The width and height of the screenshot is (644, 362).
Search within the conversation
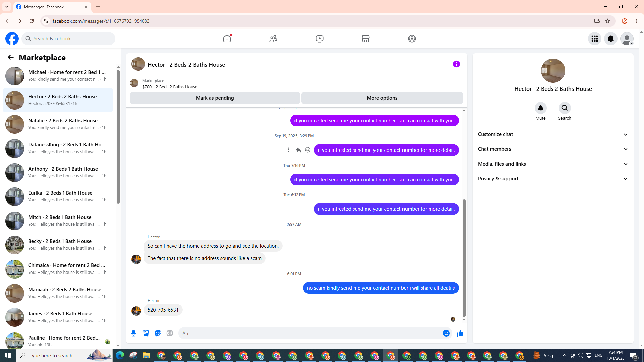coord(565,108)
